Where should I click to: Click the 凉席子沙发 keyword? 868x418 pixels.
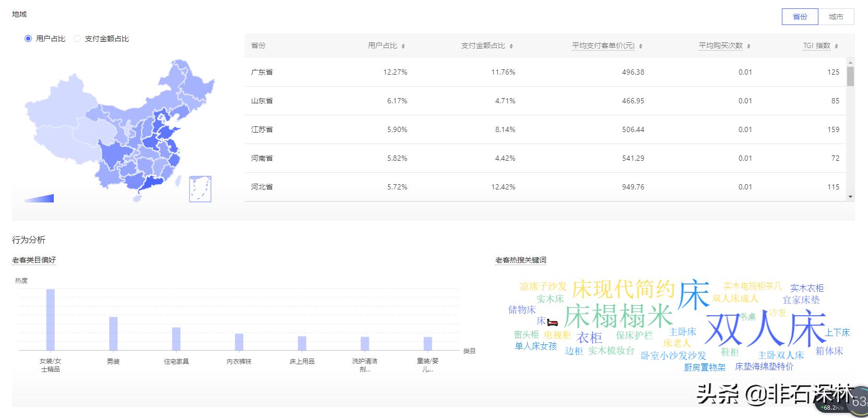point(543,286)
